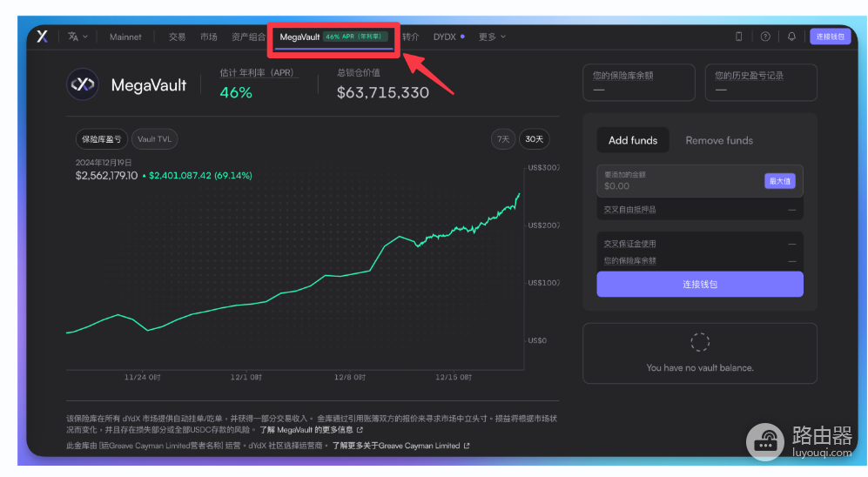Open the 交易 trade tab
The image size is (868, 477).
click(x=177, y=37)
